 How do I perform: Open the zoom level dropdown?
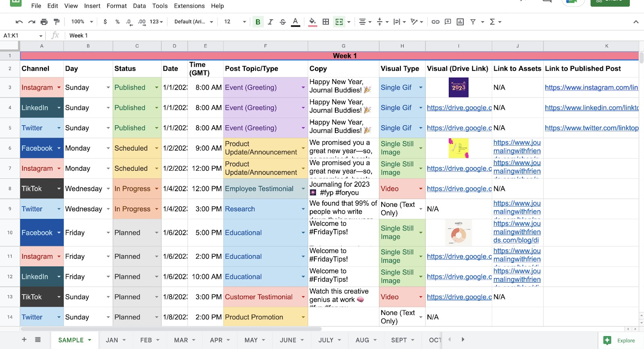coord(82,22)
